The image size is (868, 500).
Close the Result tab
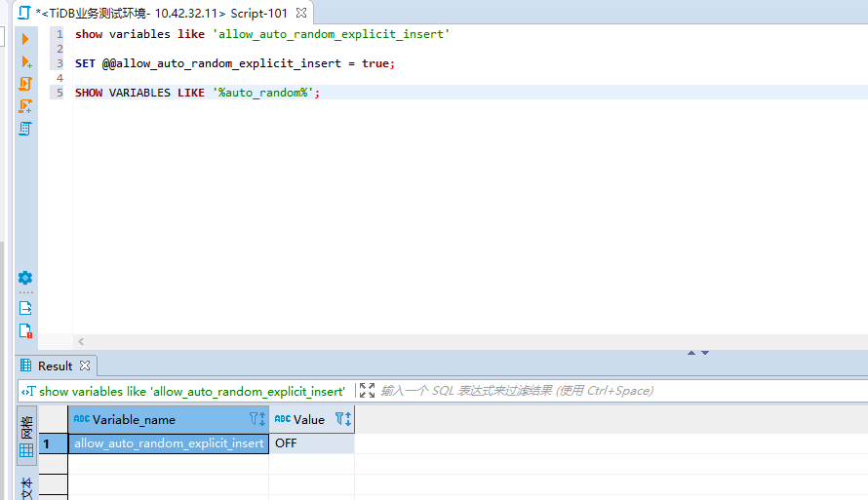click(x=85, y=366)
